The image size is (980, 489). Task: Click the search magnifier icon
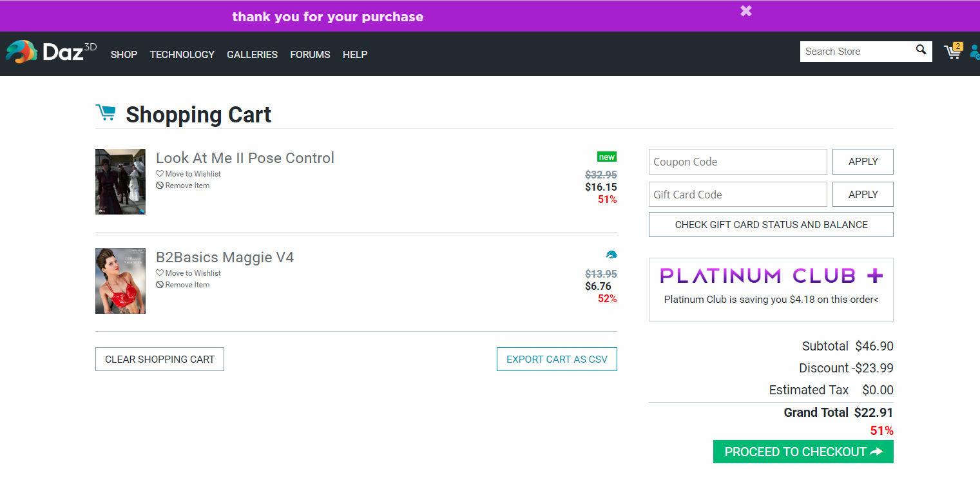tap(921, 50)
